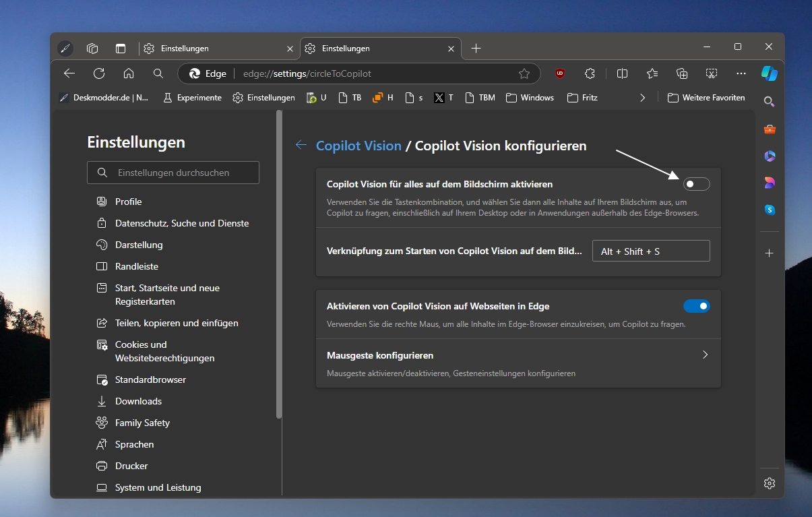This screenshot has width=812, height=517.
Task: Open the Skype sidebar icon
Action: point(769,210)
